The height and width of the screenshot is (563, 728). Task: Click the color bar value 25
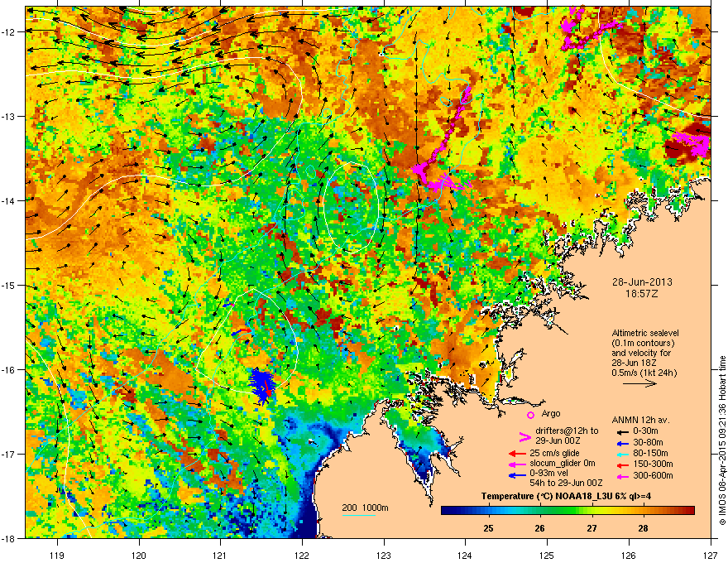pos(488,528)
